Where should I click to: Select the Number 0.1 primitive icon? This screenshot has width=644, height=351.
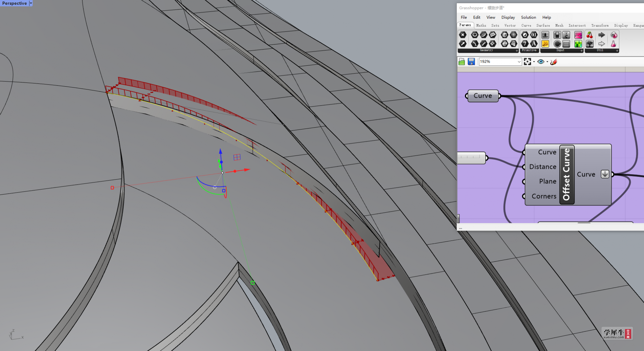point(534,35)
